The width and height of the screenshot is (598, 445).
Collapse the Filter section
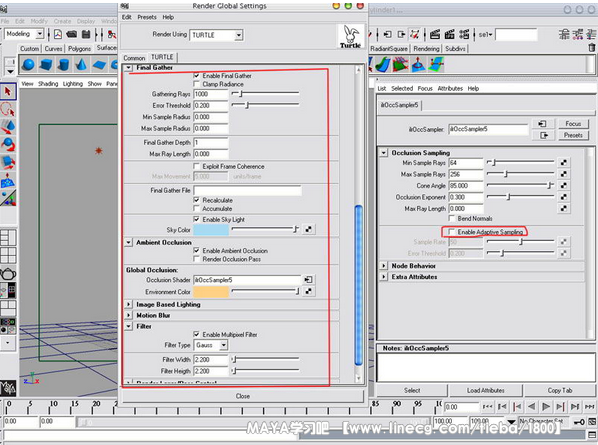point(129,326)
